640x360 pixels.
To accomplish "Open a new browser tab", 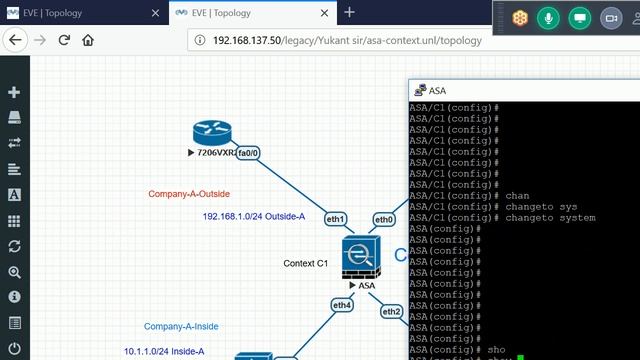I will coord(349,12).
